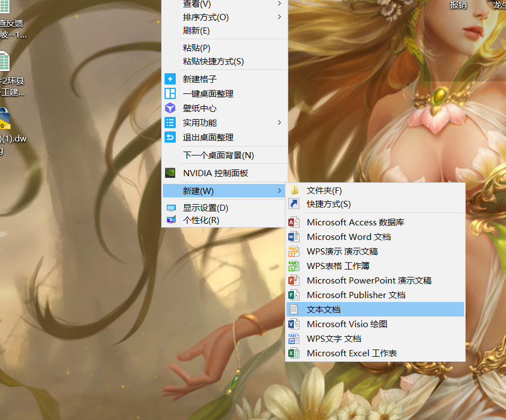Open 壁纸中心 menu entry text
The height and width of the screenshot is (420, 506).
click(x=200, y=108)
